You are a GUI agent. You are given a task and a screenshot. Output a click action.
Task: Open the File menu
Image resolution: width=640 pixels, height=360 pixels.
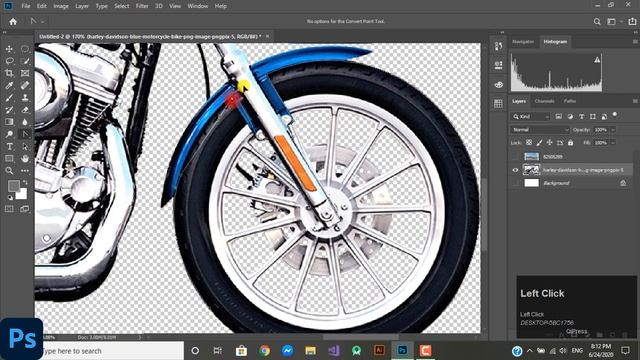(26, 6)
